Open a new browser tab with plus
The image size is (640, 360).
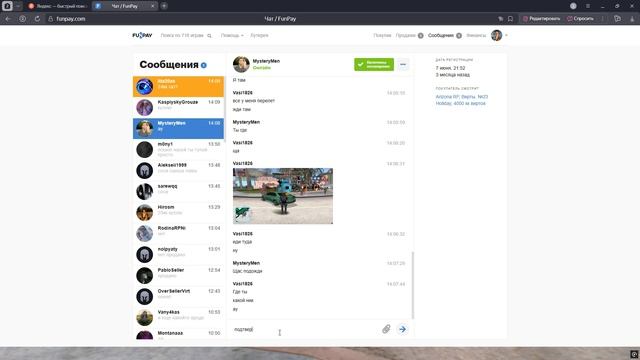tap(164, 6)
